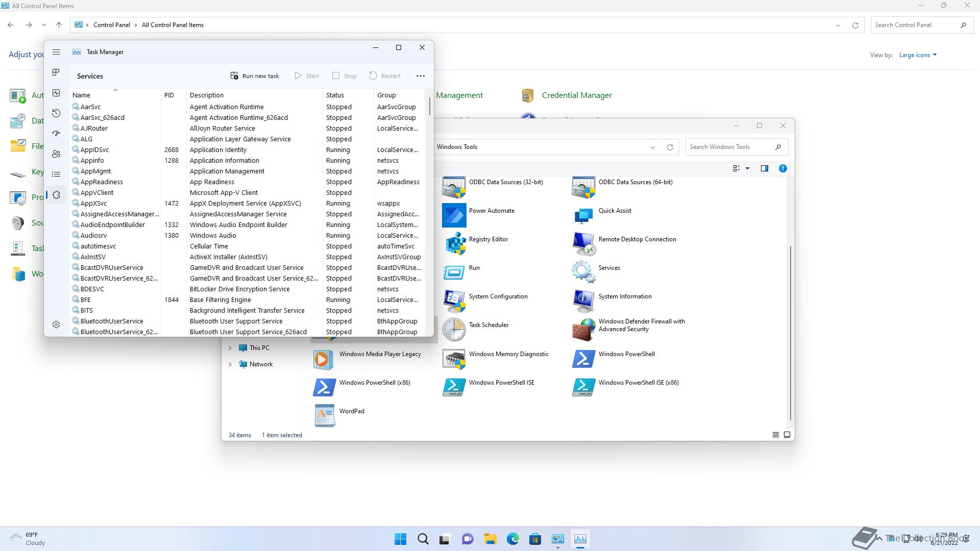Open View by Large icons dropdown
Viewport: 980px width, 551px height.
pos(918,55)
